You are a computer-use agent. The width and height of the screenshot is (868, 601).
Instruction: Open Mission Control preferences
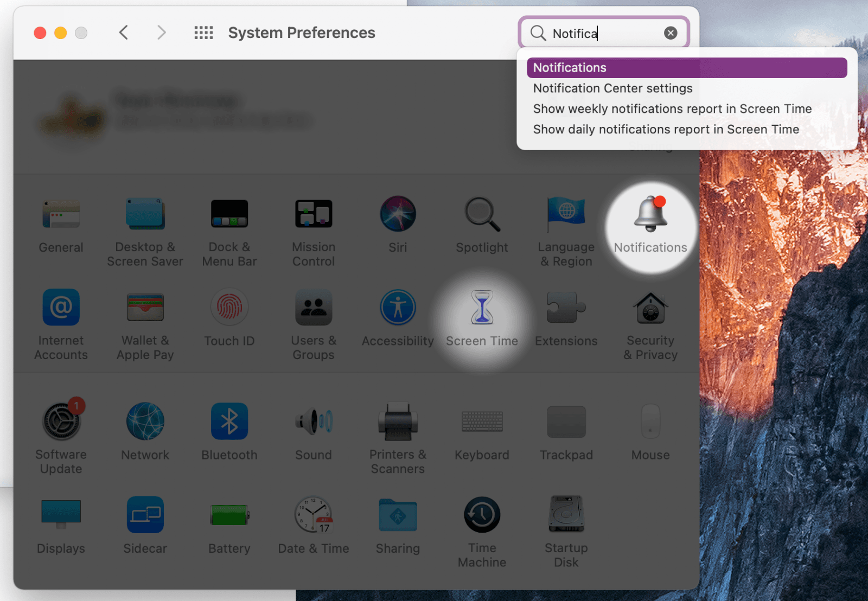(x=314, y=214)
